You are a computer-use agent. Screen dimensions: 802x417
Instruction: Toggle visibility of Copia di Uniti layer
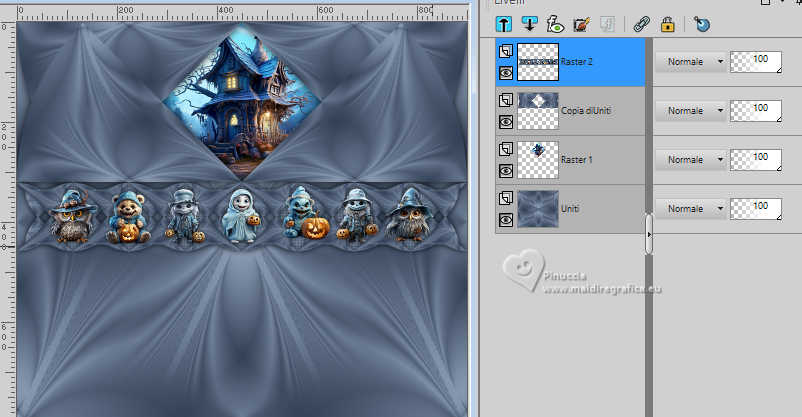[x=506, y=122]
